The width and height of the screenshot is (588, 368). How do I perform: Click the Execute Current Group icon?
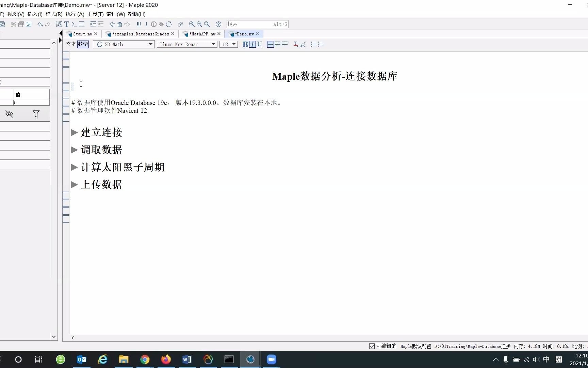146,24
